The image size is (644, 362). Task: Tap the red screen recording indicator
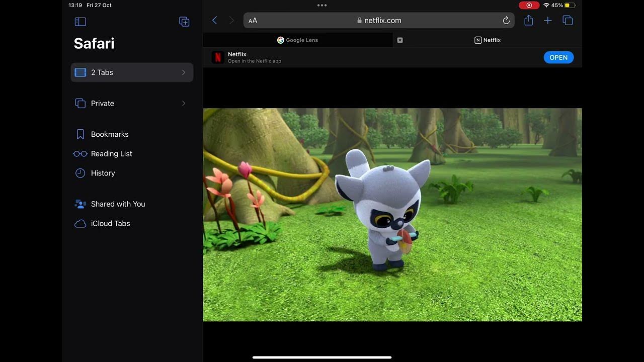[x=529, y=5]
